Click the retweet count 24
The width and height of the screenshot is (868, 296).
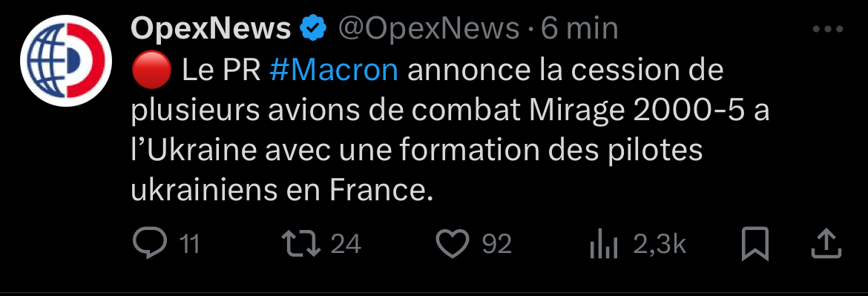pos(346,244)
